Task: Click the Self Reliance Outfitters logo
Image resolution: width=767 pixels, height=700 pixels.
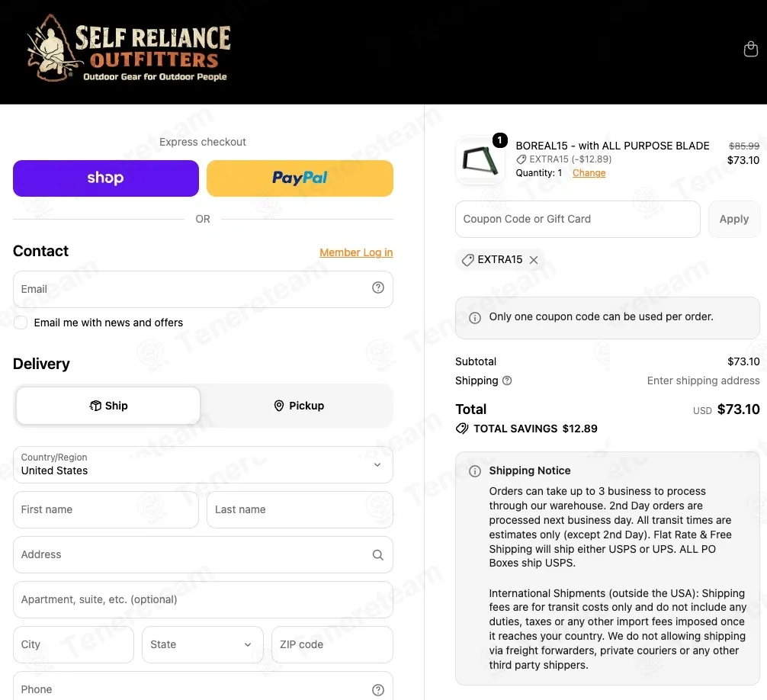Action: coord(128,49)
